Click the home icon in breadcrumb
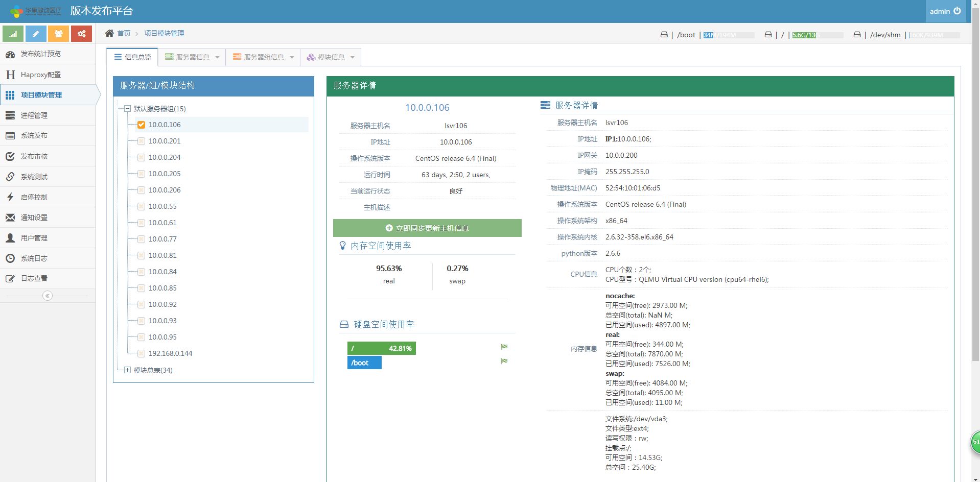Image resolution: width=980 pixels, height=482 pixels. click(x=109, y=33)
